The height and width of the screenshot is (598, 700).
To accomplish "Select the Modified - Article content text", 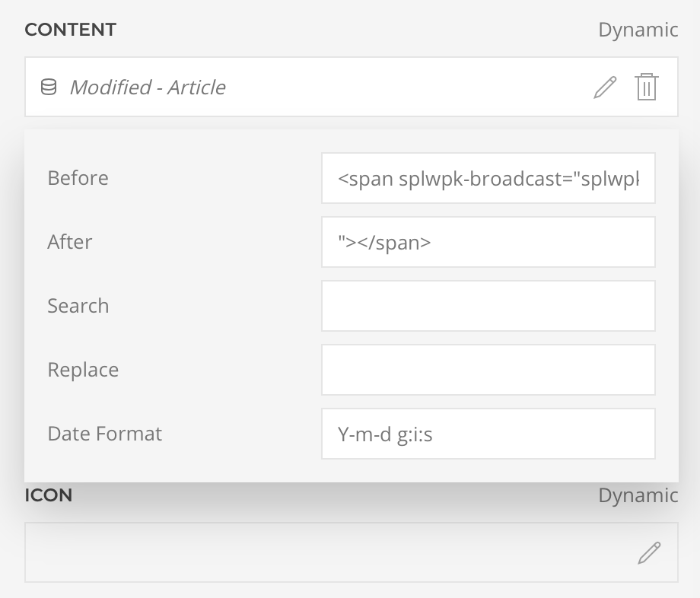I will coord(148,87).
